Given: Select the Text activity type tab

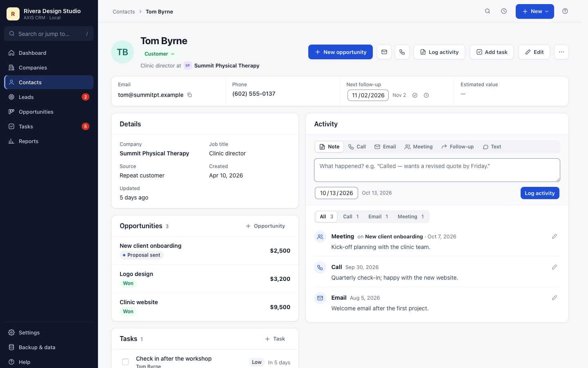Looking at the screenshot, I should point(492,147).
